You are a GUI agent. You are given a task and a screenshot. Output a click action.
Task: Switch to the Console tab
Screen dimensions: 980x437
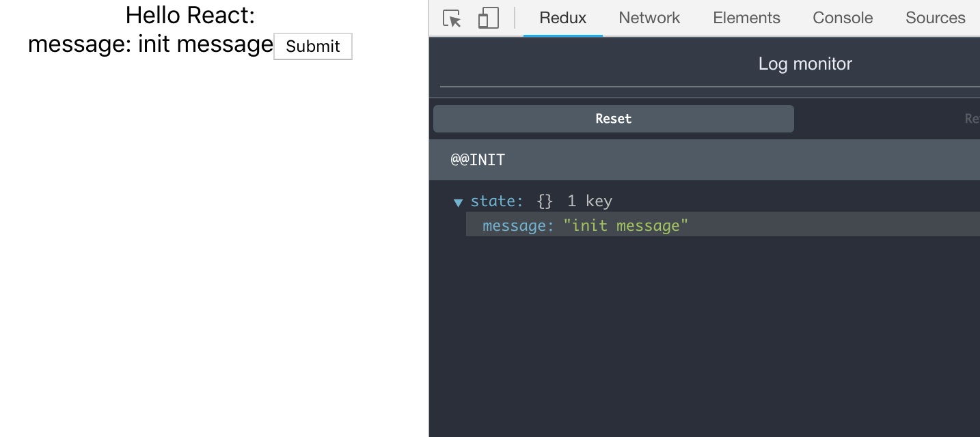842,18
